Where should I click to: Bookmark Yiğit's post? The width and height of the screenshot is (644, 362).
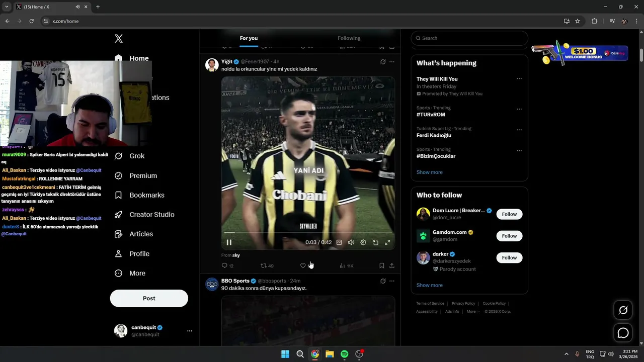382,265
